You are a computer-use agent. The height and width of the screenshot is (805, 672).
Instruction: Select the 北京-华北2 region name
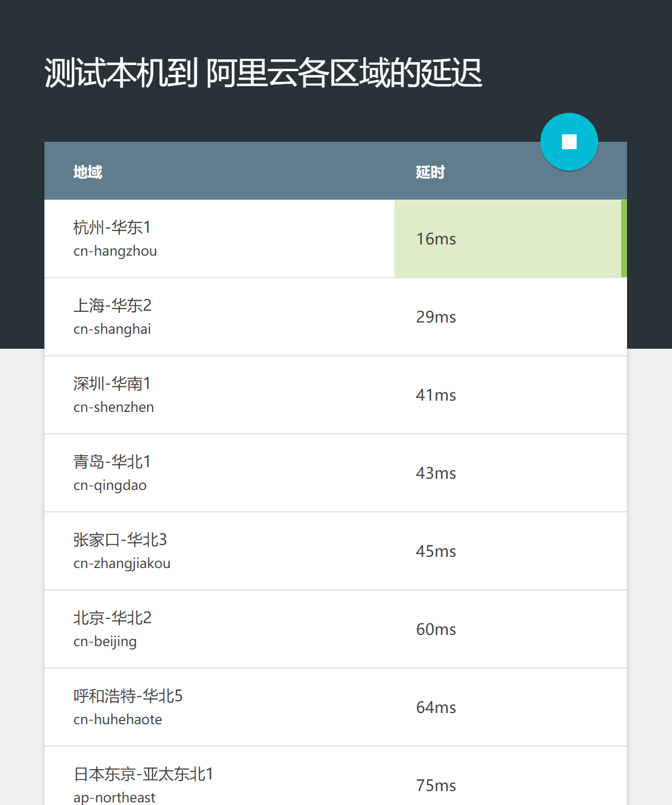tap(112, 618)
